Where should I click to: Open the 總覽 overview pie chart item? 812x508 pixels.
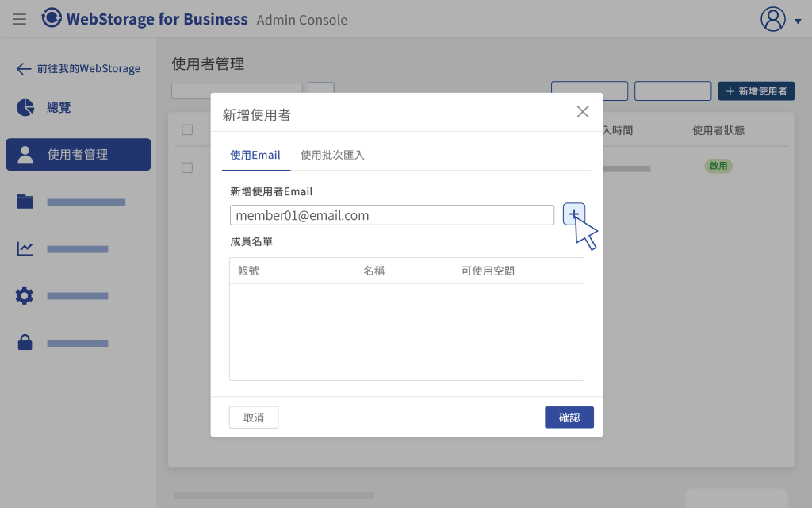pyautogui.click(x=44, y=107)
